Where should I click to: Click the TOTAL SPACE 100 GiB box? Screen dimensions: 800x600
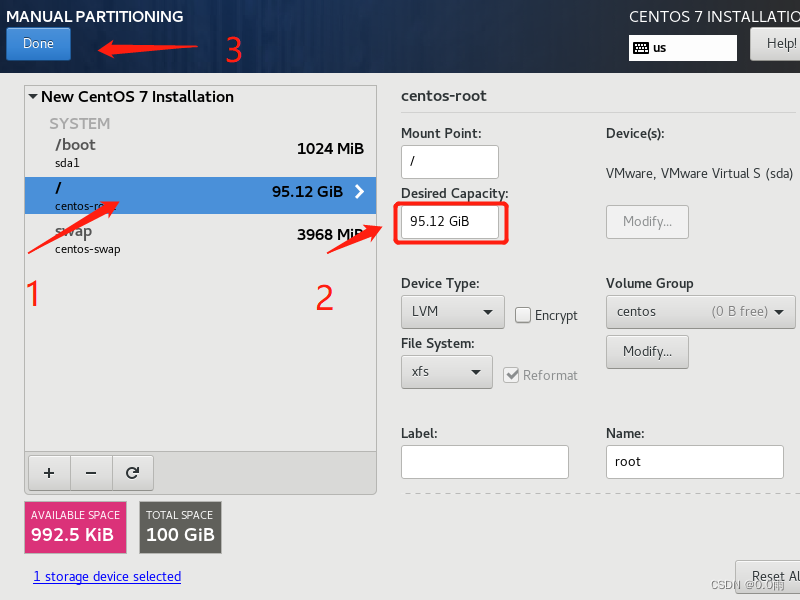click(x=180, y=527)
